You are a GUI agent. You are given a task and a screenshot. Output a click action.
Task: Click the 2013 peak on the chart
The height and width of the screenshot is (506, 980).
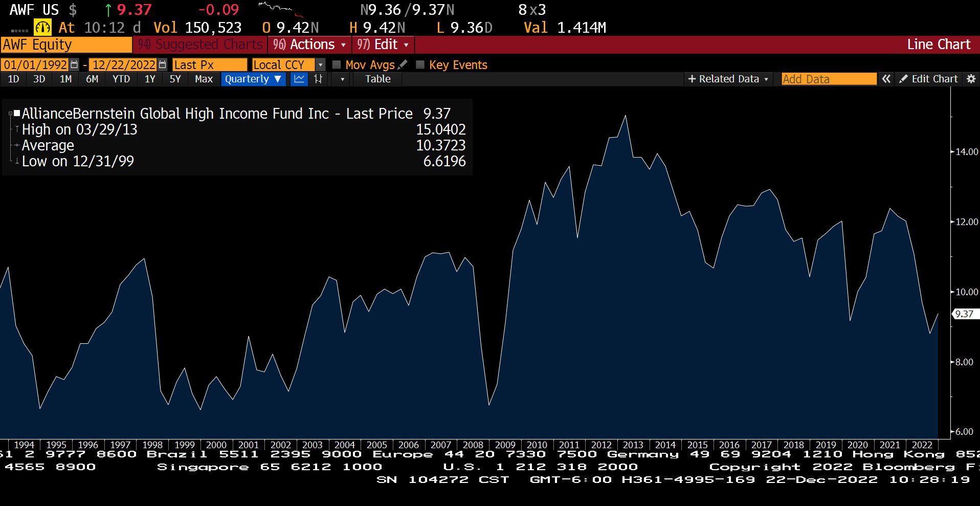(625, 116)
